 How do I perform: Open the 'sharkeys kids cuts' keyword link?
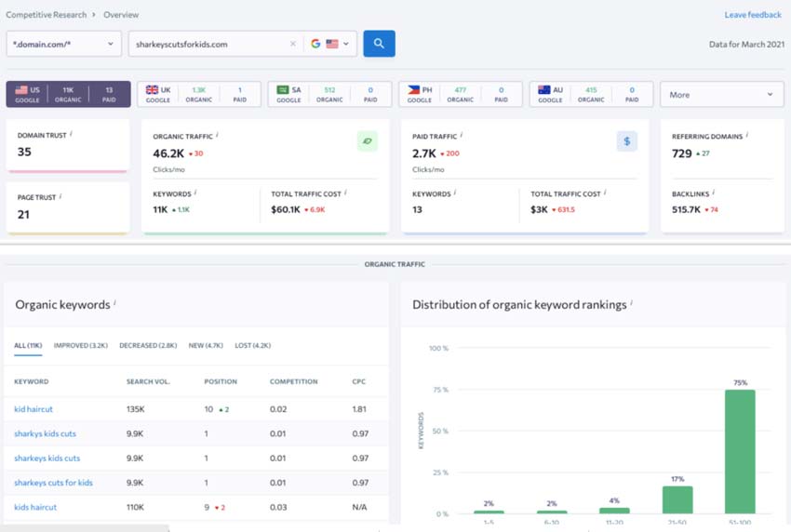47,459
